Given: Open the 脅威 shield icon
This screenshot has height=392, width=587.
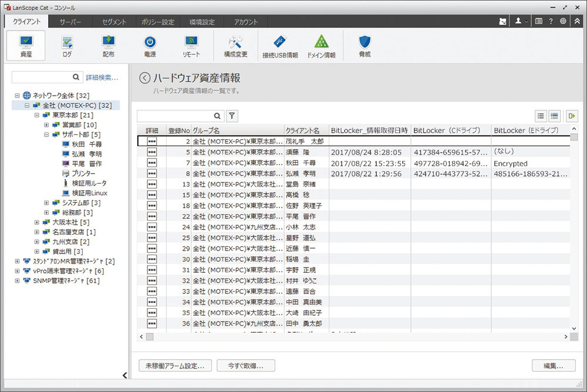Looking at the screenshot, I should coord(365,46).
